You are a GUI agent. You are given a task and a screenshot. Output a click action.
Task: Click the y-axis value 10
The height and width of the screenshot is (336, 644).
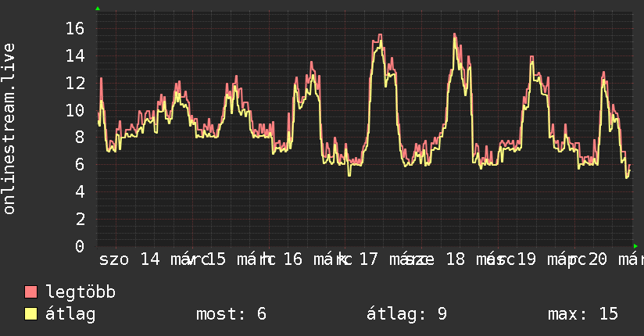point(75,110)
